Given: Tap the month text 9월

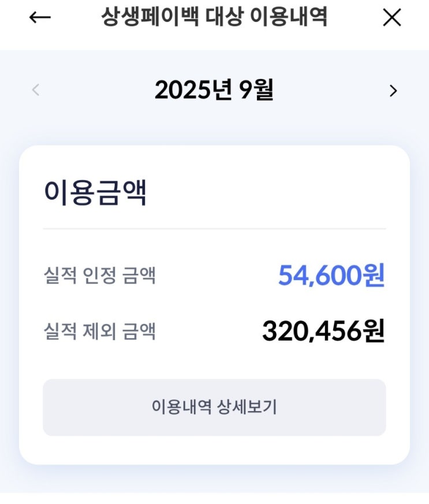Looking at the screenshot, I should [x=257, y=91].
